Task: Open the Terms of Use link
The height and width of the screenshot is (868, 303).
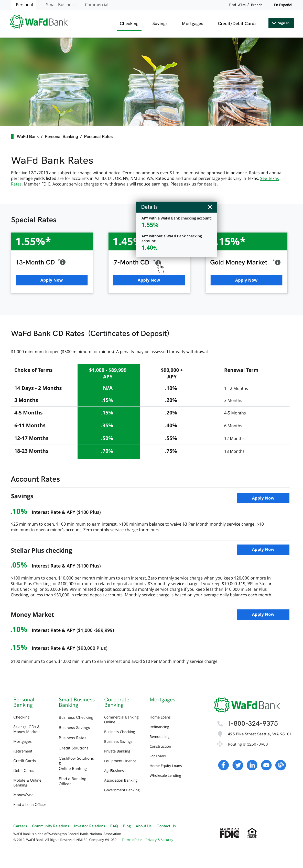Action: pos(132,840)
